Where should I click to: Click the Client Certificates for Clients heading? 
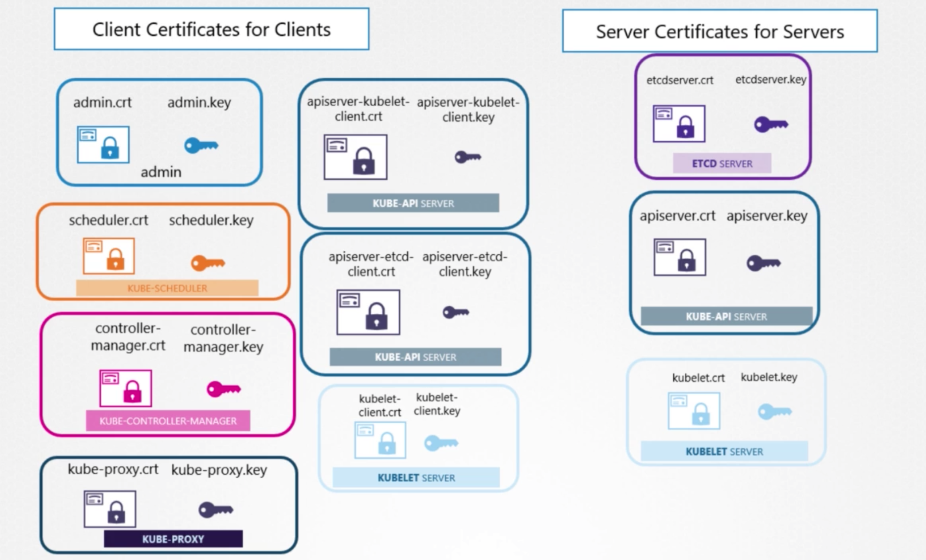[211, 29]
